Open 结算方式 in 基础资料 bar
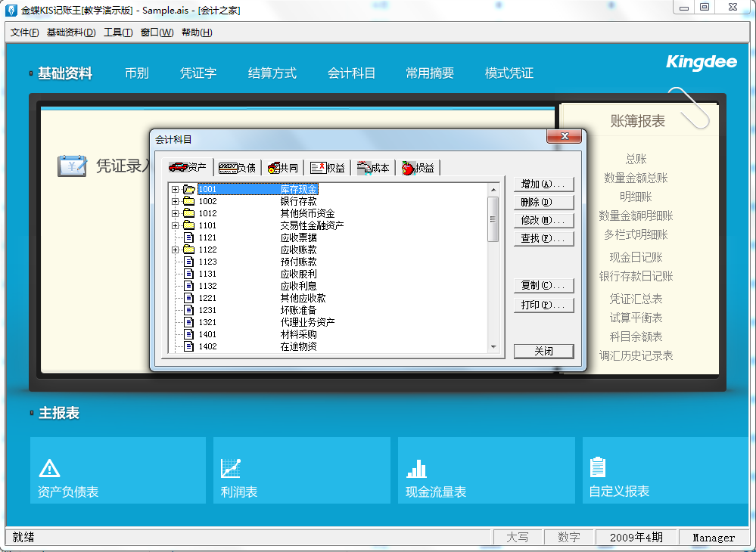This screenshot has width=756, height=552. 272,73
